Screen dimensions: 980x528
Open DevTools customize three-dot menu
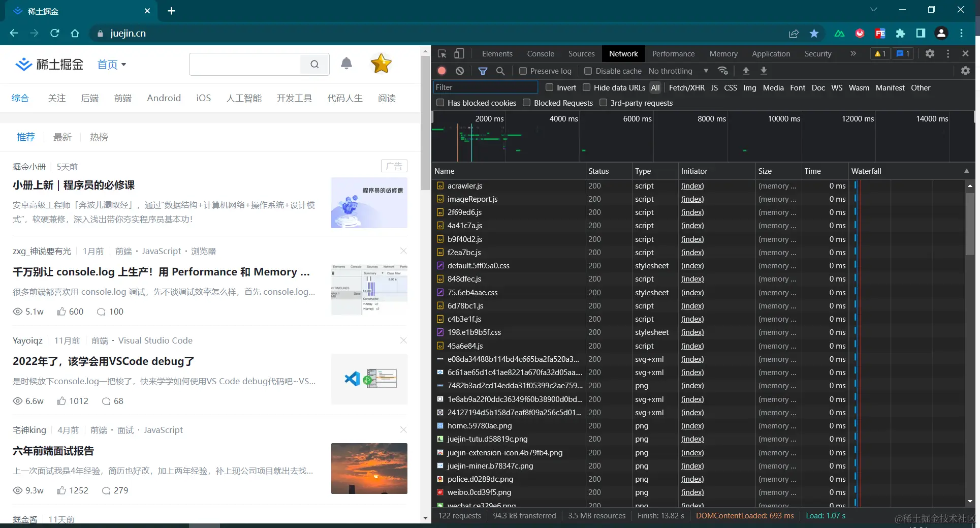pos(948,53)
